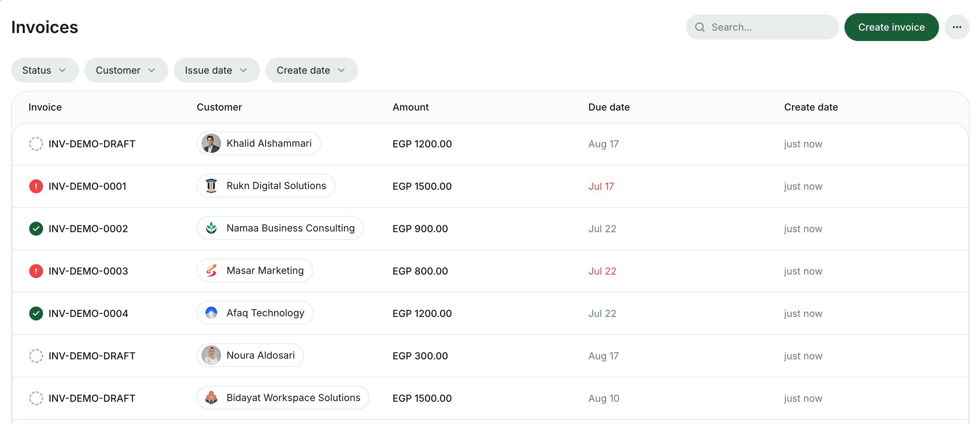
Task: Open invoice INV-DEMO-0001
Action: click(87, 186)
